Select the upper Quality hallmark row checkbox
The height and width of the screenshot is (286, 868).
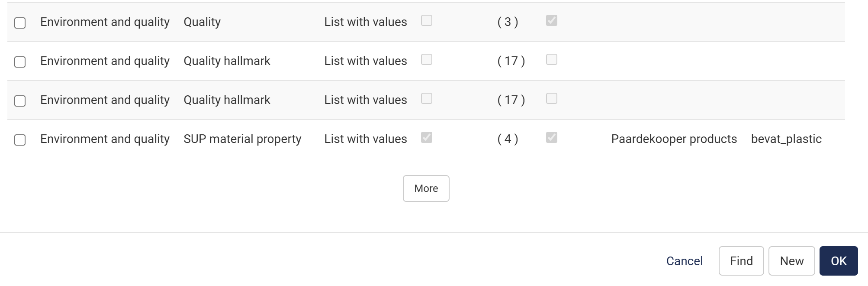[20, 62]
